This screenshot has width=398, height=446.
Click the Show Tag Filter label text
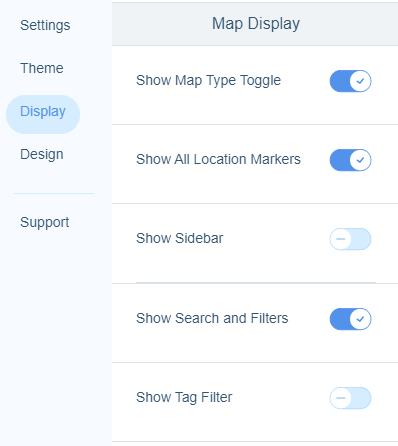pyautogui.click(x=184, y=397)
